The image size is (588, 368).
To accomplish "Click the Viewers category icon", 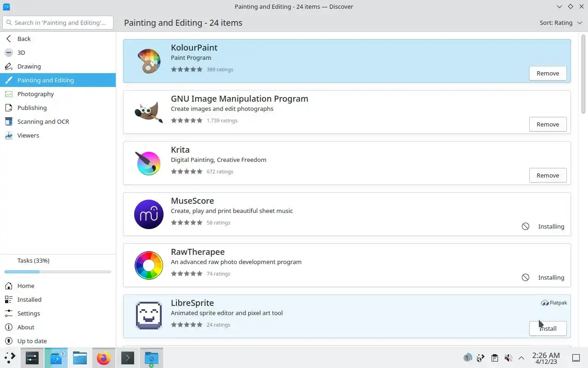I will pyautogui.click(x=9, y=135).
